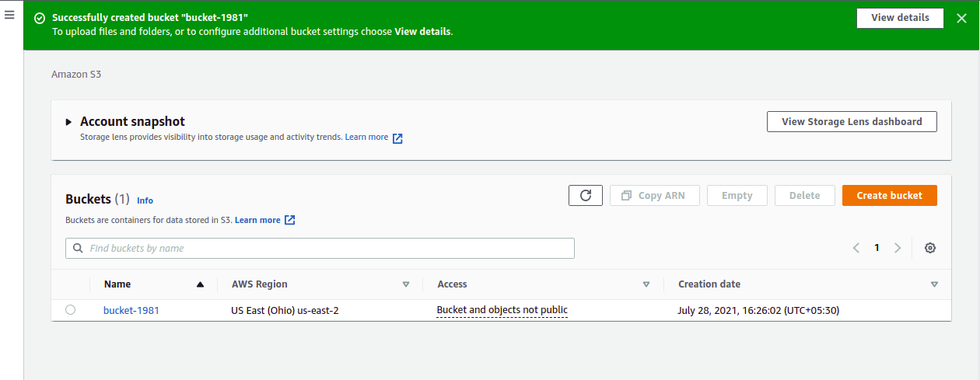
Task: Focus the Find buckets by name field
Action: pyautogui.click(x=320, y=248)
